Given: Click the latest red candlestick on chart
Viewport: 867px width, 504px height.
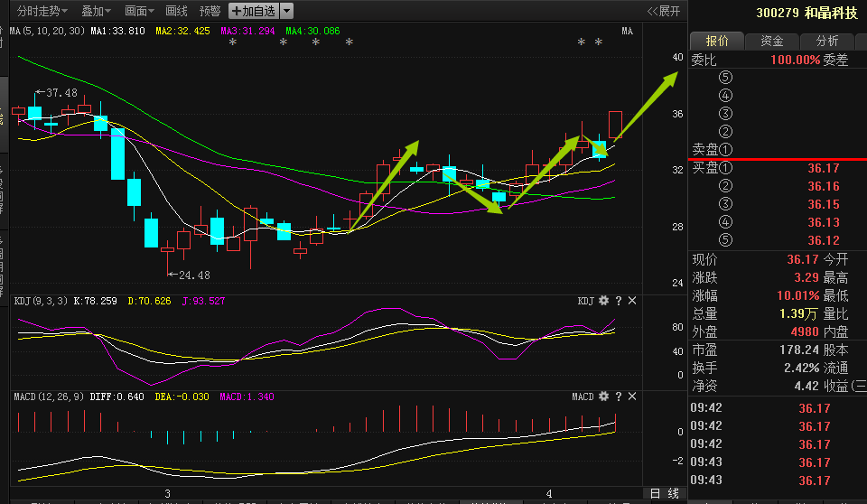Looking at the screenshot, I should pyautogui.click(x=615, y=125).
